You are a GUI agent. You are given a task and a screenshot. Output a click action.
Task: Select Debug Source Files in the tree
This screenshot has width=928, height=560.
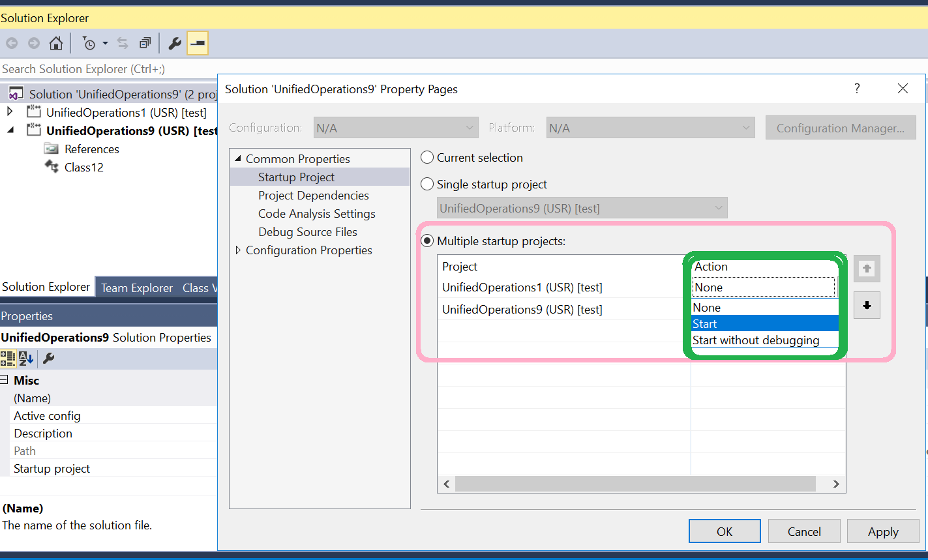(x=308, y=231)
